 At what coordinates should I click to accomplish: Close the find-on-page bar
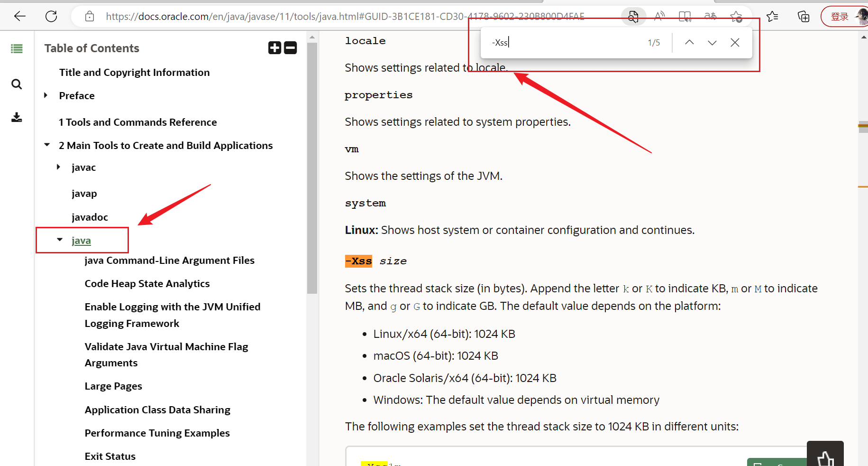pos(735,42)
